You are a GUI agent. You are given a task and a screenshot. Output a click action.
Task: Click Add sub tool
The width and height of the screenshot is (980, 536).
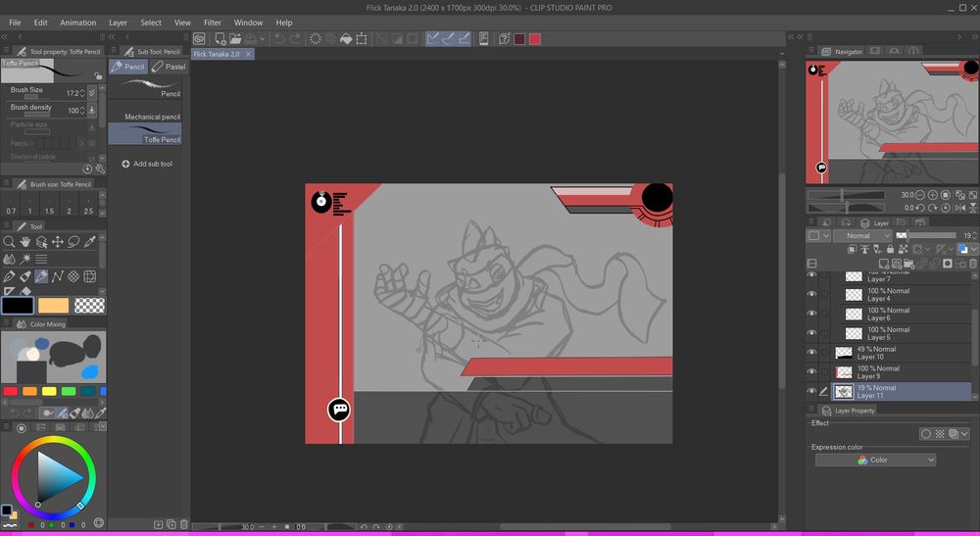tap(147, 164)
